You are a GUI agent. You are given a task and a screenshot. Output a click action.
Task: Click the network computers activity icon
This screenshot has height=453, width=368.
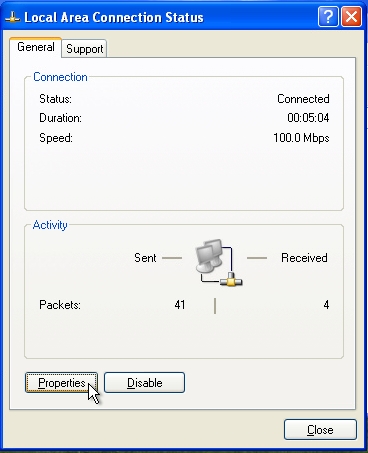pyautogui.click(x=218, y=262)
